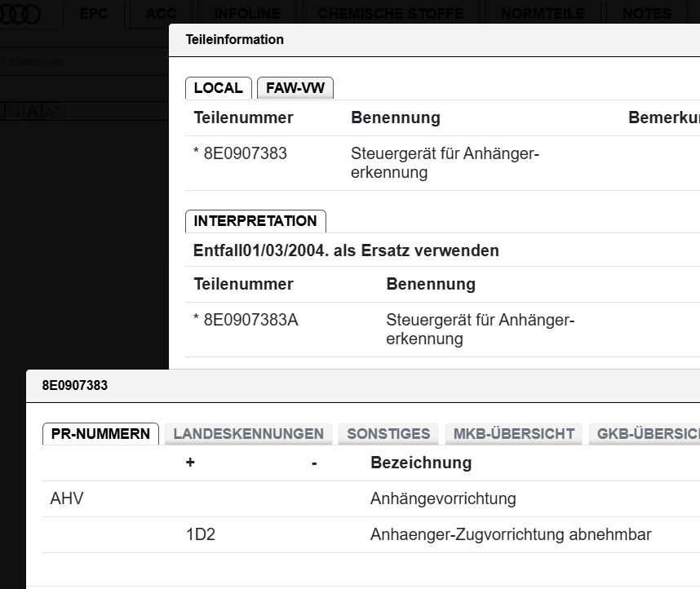Click Steuergerät description for 8E0907383
Viewport: 700px width, 589px height.
pyautogui.click(x=445, y=163)
